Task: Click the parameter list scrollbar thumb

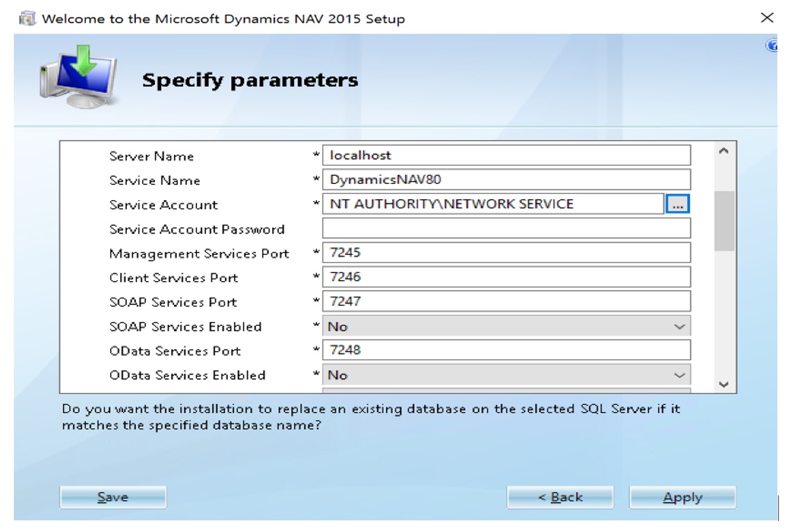Action: (724, 221)
